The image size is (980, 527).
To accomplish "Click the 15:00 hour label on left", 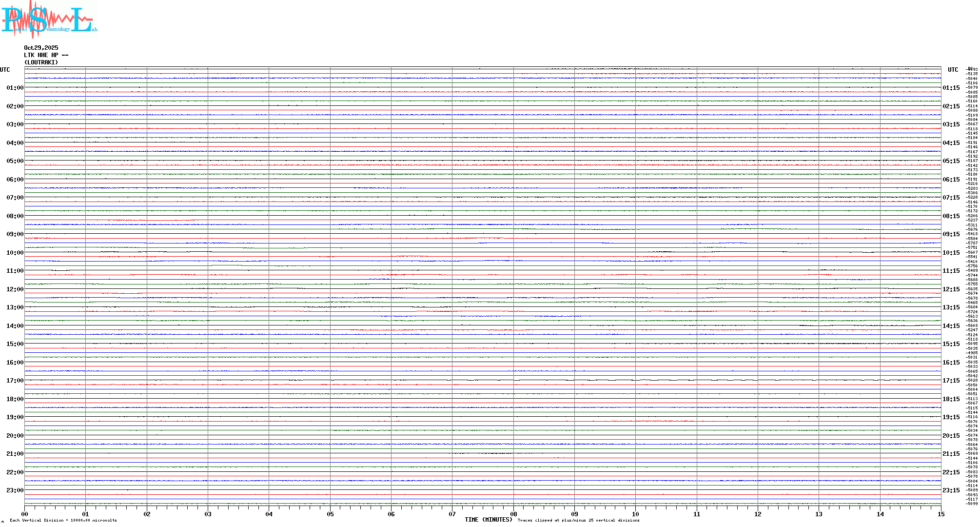I will tap(15, 344).
